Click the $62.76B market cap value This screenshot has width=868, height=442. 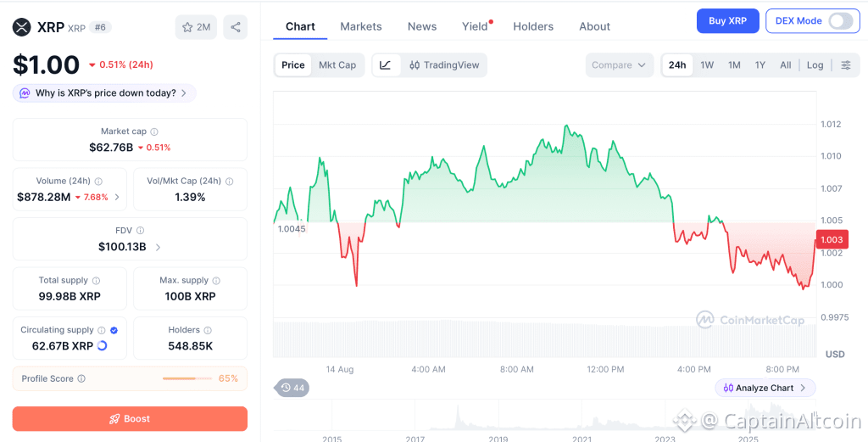coord(111,148)
